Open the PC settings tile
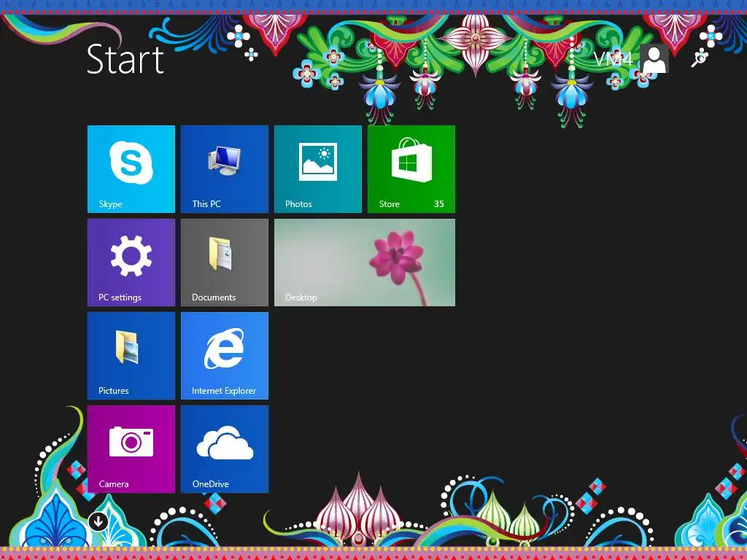 click(131, 262)
